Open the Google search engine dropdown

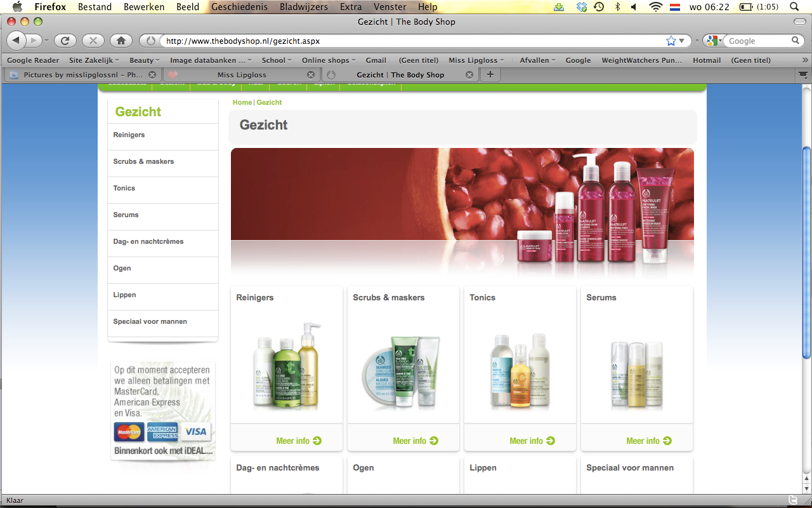tap(714, 41)
